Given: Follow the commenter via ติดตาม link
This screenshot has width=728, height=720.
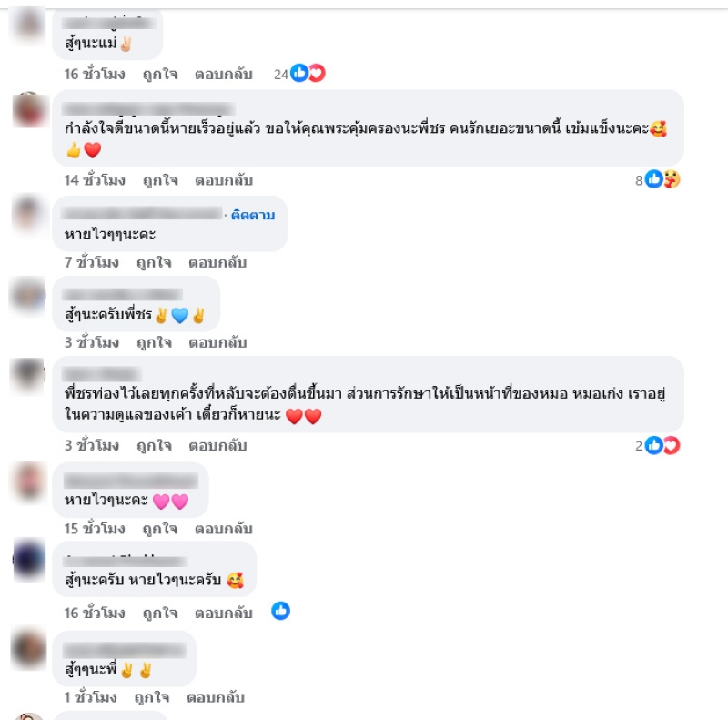Looking at the screenshot, I should coord(253,215).
